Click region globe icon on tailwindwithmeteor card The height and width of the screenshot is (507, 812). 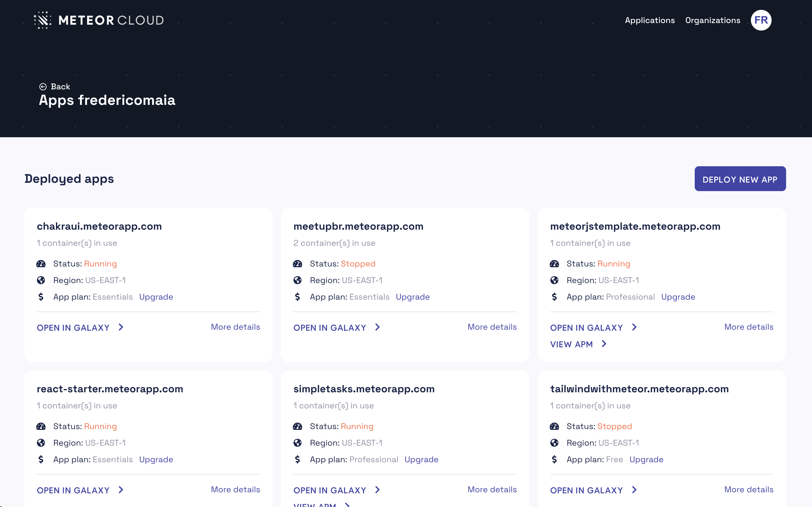[554, 443]
